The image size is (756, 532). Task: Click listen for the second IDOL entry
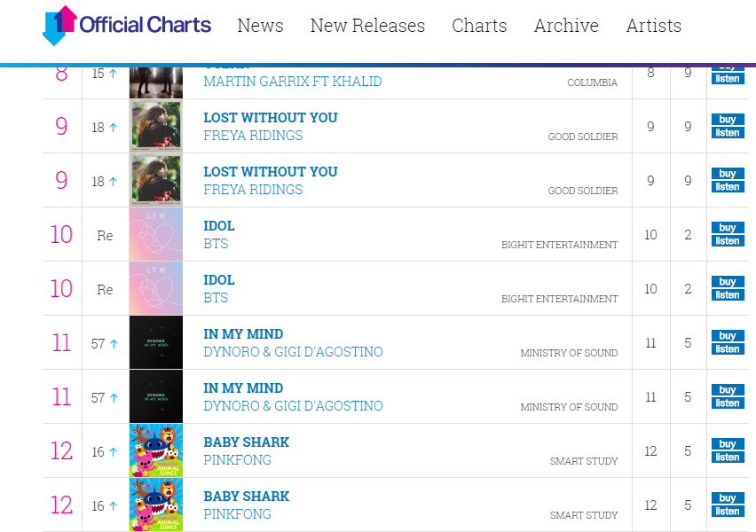click(x=728, y=295)
